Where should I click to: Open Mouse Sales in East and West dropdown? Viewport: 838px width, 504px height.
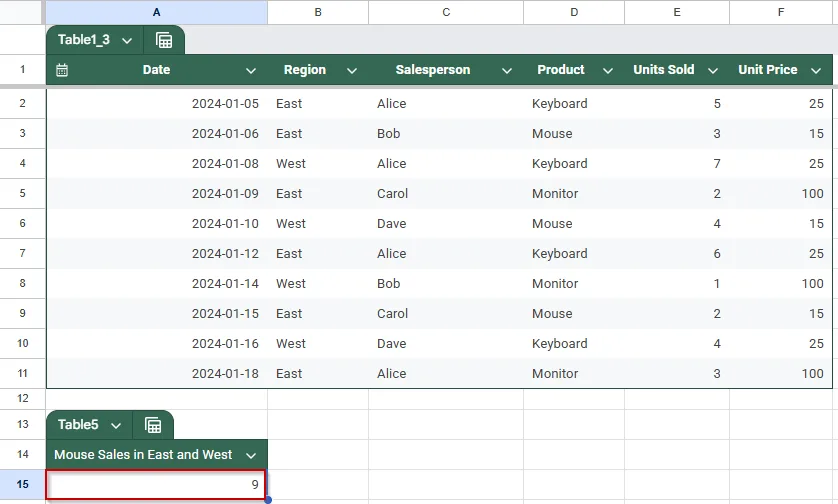click(x=251, y=455)
